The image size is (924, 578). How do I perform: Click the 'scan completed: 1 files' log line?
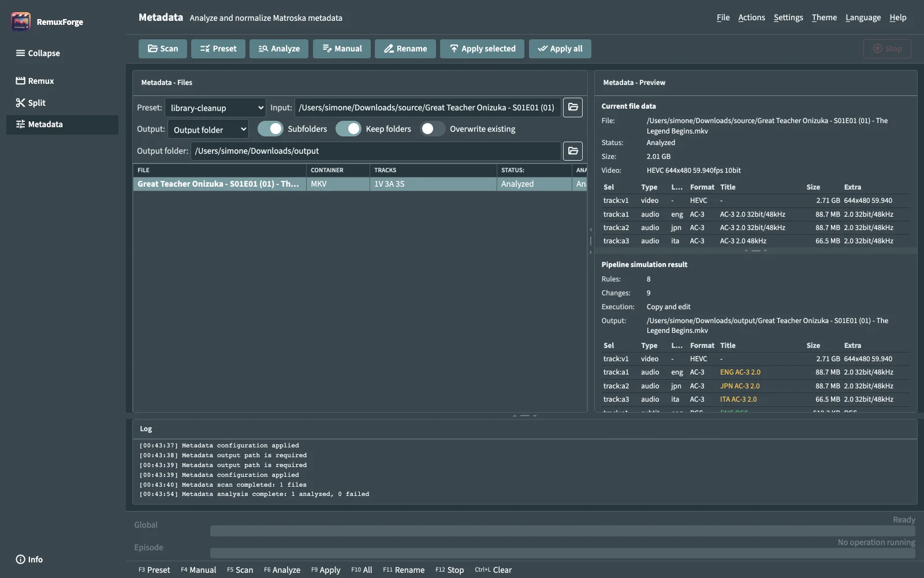point(223,485)
